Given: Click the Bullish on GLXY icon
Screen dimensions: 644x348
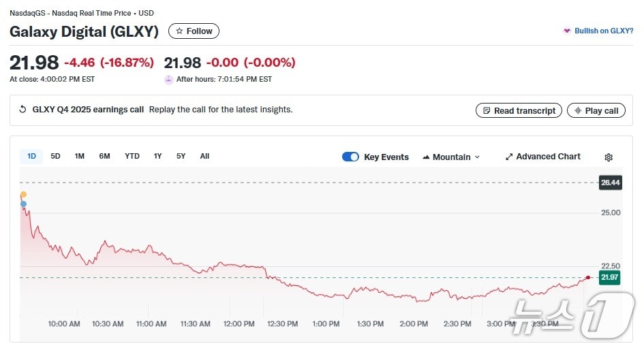Looking at the screenshot, I should coord(567,31).
